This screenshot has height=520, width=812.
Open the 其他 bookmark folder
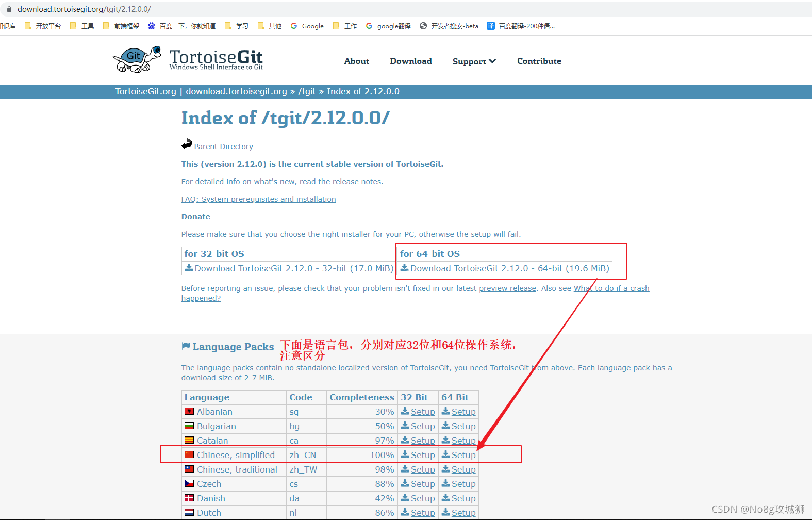tap(270, 26)
